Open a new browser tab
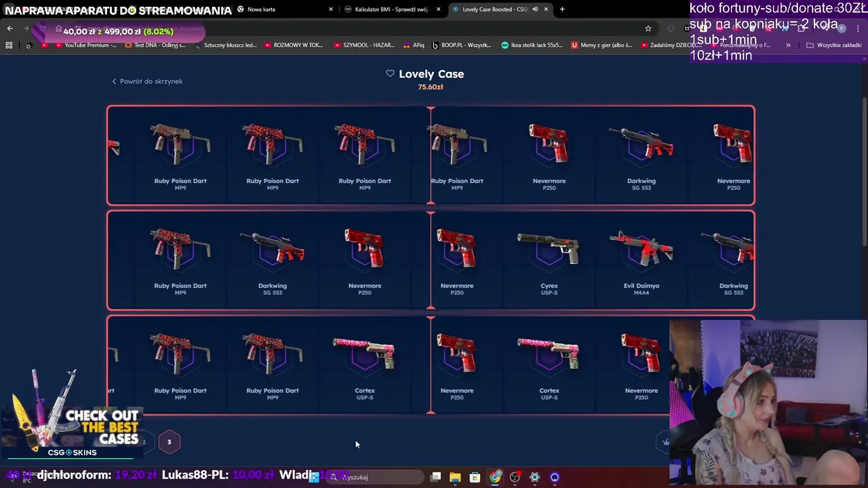This screenshot has width=868, height=488. click(562, 9)
